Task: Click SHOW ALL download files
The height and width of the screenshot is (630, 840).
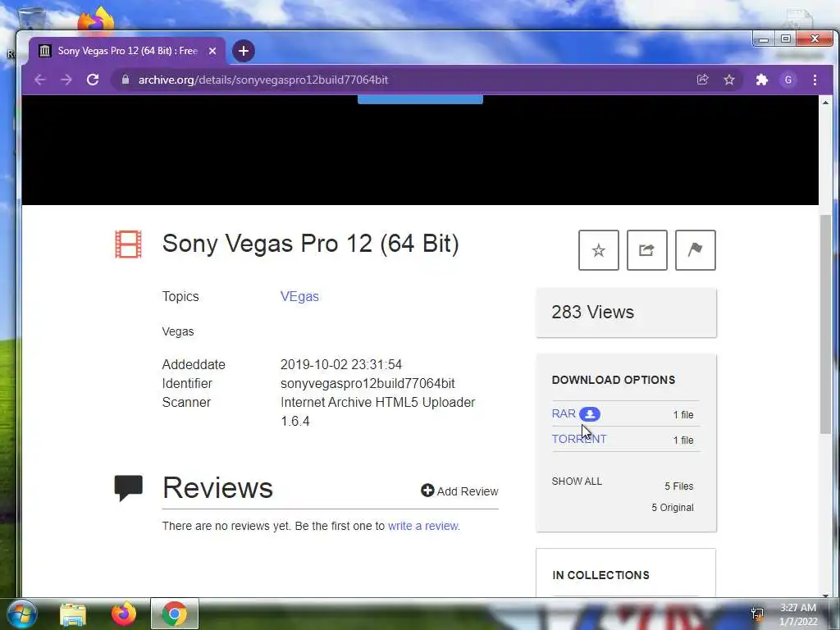Action: coord(577,481)
